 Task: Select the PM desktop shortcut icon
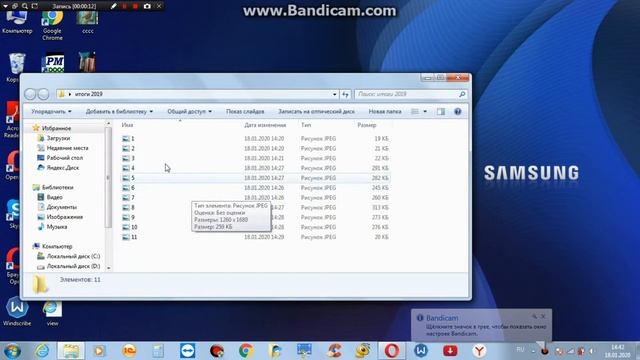click(x=53, y=63)
